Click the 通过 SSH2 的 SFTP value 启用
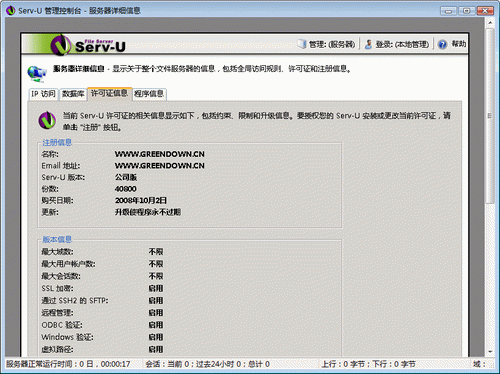Viewport: 500px width, 374px height. pyautogui.click(x=156, y=301)
